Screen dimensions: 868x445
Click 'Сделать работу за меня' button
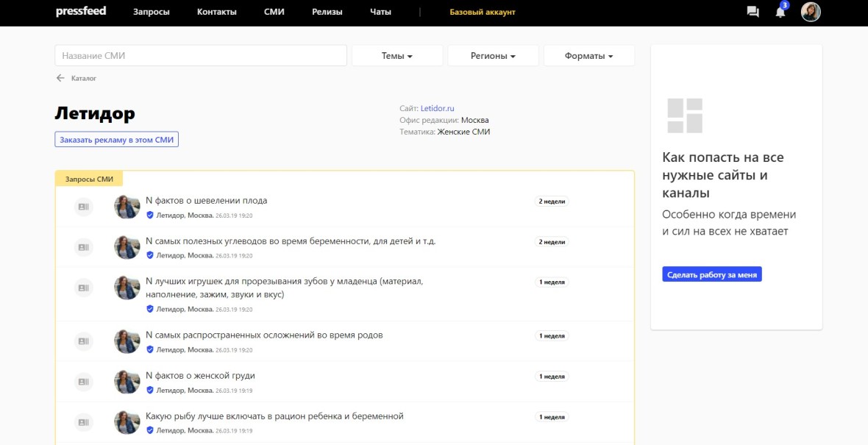711,274
